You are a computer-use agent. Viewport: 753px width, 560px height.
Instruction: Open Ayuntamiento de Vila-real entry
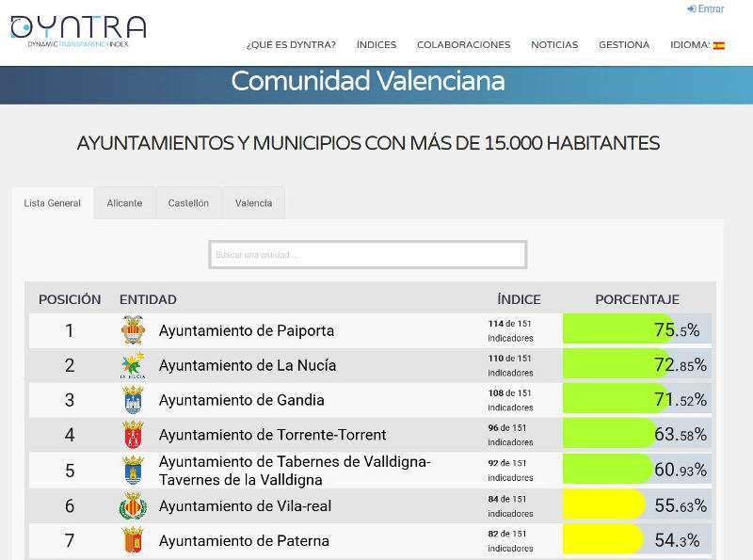click(245, 506)
